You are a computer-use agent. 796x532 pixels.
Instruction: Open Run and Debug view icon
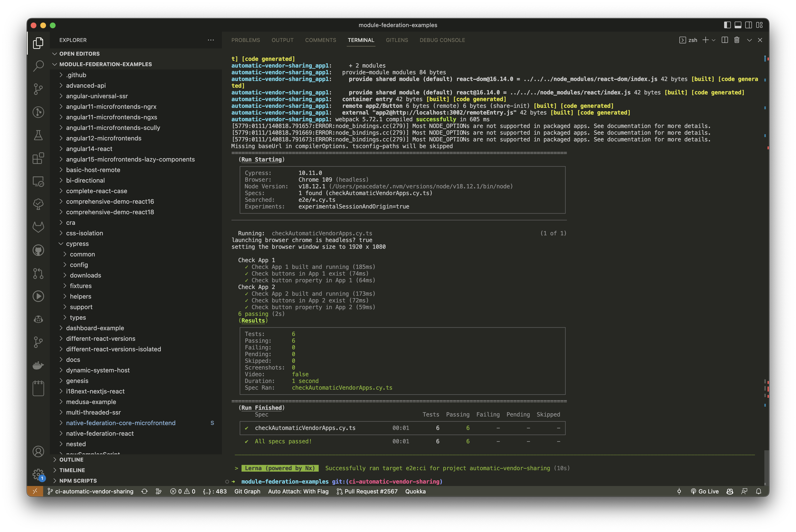[38, 112]
